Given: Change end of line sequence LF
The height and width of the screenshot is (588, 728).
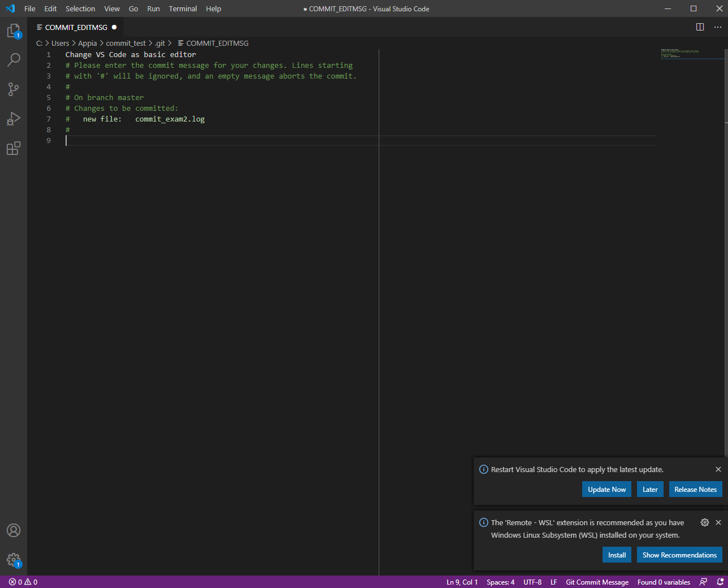Looking at the screenshot, I should click(x=554, y=582).
